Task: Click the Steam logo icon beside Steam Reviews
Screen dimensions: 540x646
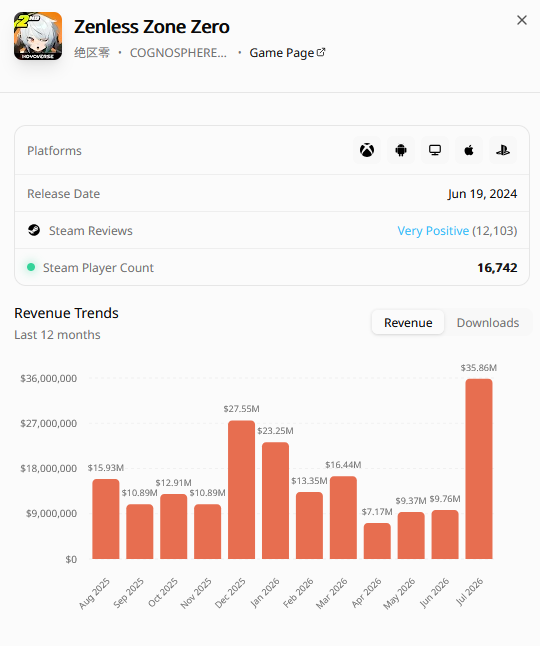Action: pos(34,230)
